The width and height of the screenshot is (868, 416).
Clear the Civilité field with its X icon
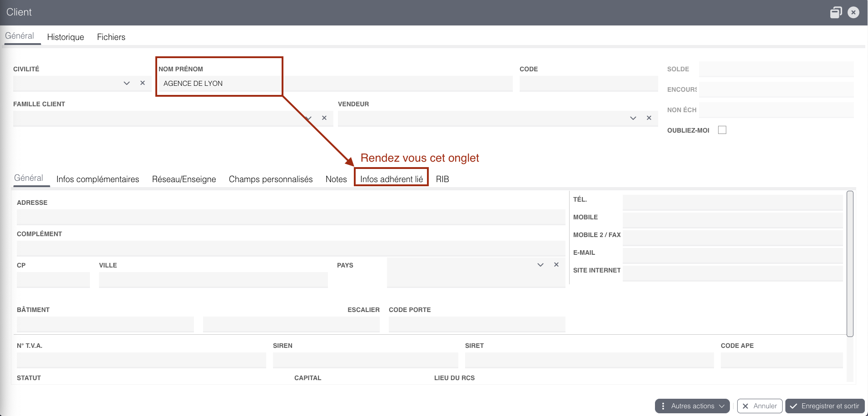coord(143,83)
